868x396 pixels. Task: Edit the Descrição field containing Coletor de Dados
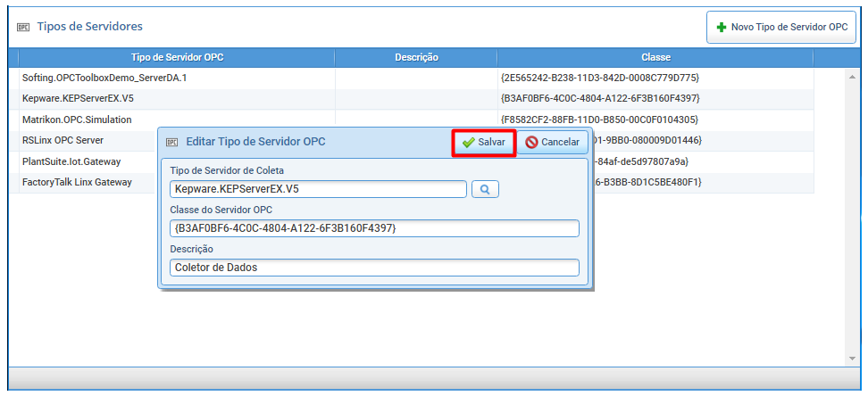coord(374,268)
